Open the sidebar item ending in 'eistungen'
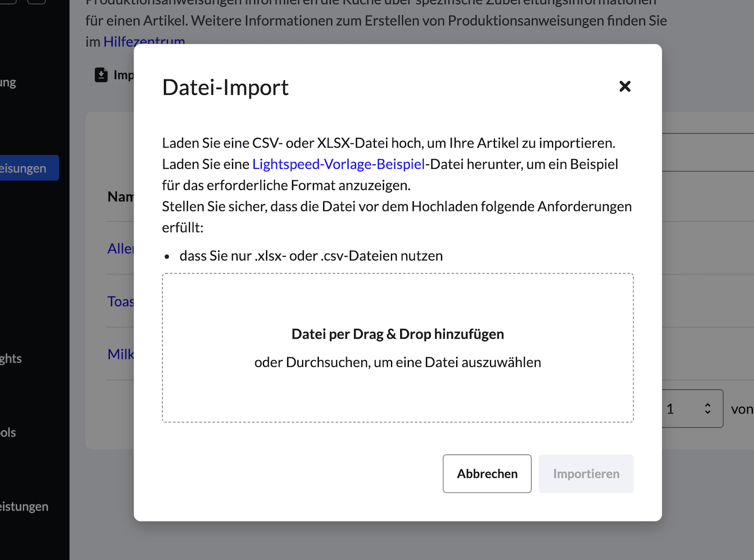The image size is (754, 560). pyautogui.click(x=24, y=506)
